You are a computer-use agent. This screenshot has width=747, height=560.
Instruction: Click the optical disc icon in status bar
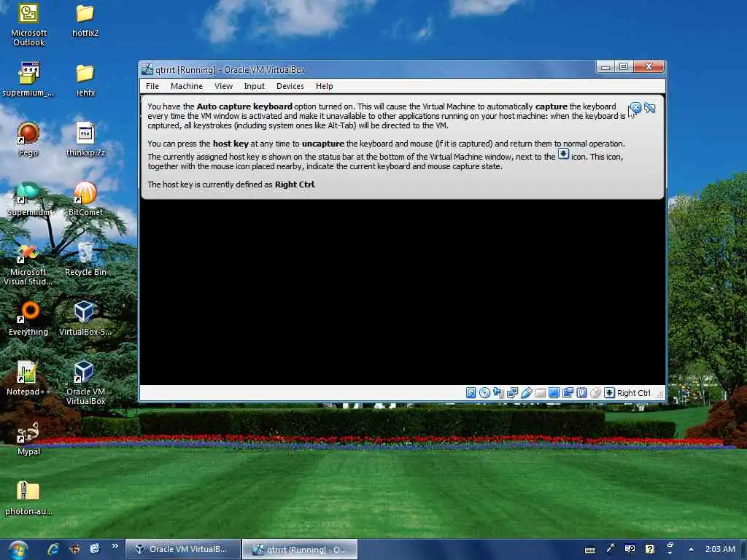click(x=484, y=393)
